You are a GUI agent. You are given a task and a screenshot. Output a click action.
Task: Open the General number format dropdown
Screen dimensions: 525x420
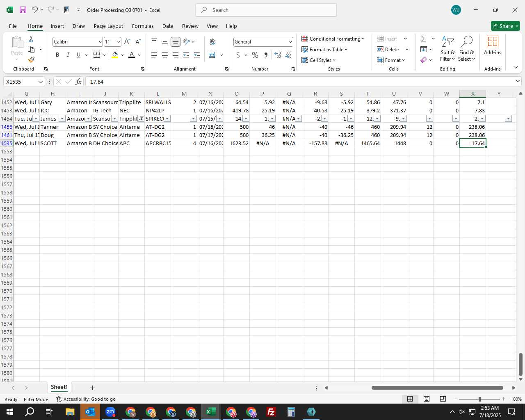[290, 42]
